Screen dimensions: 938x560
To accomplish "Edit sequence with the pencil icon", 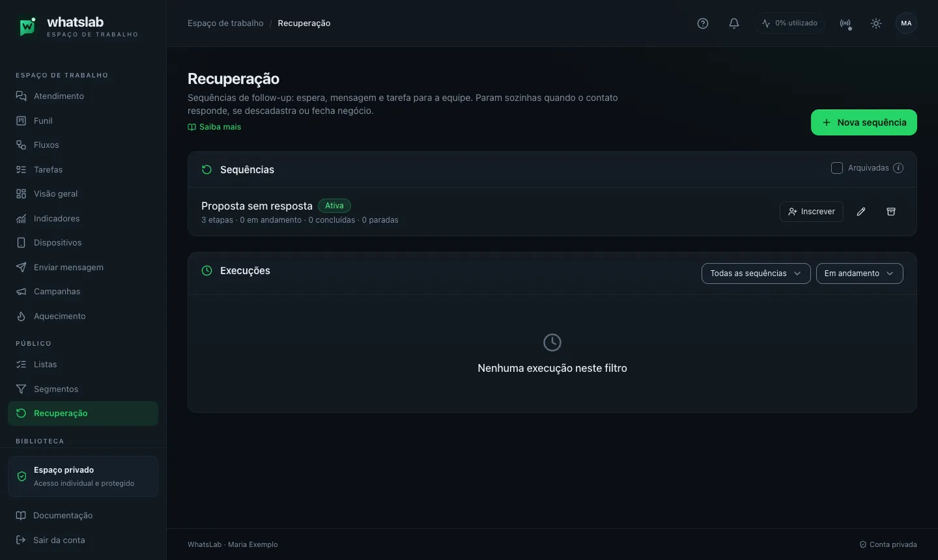I will point(861,212).
